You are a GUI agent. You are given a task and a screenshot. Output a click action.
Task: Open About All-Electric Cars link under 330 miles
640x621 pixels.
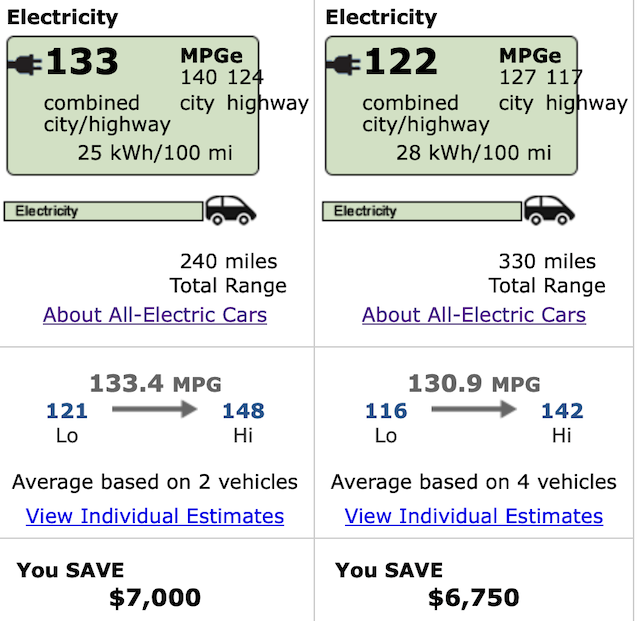click(x=474, y=315)
